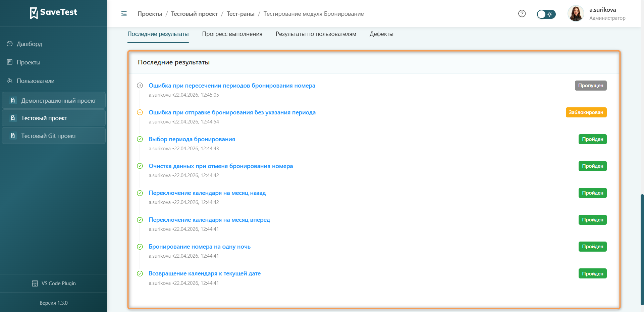Click the Пропущен status badge

click(x=591, y=86)
